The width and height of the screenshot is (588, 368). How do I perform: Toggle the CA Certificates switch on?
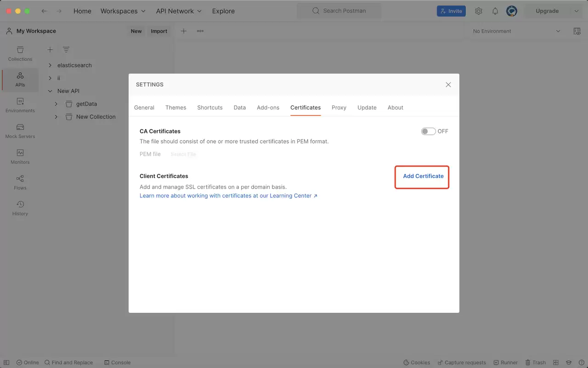[428, 131]
